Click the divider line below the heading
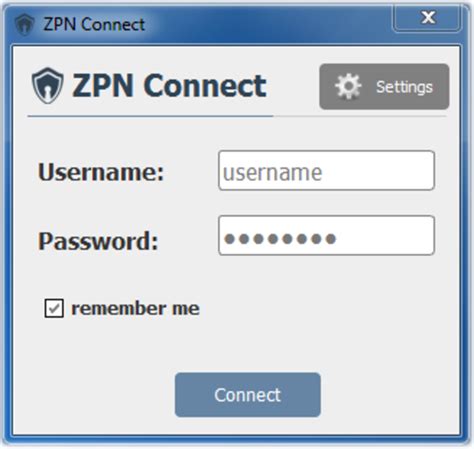This screenshot has width=474, height=449. [x=237, y=116]
